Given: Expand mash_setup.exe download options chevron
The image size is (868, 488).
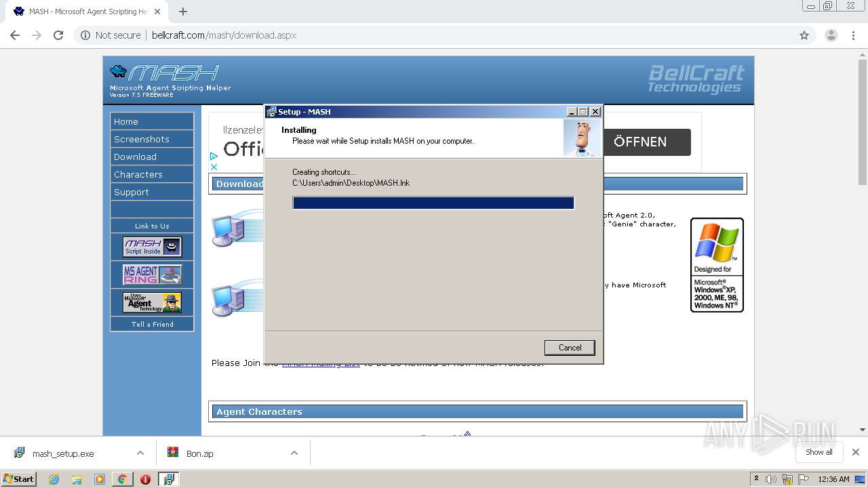Looking at the screenshot, I should (140, 453).
